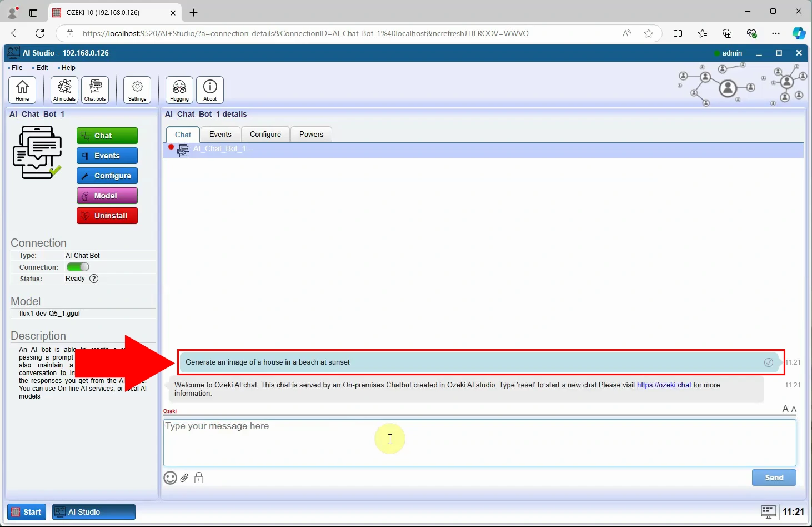Click the smaller font size A icon
The image size is (812, 527).
coord(794,409)
